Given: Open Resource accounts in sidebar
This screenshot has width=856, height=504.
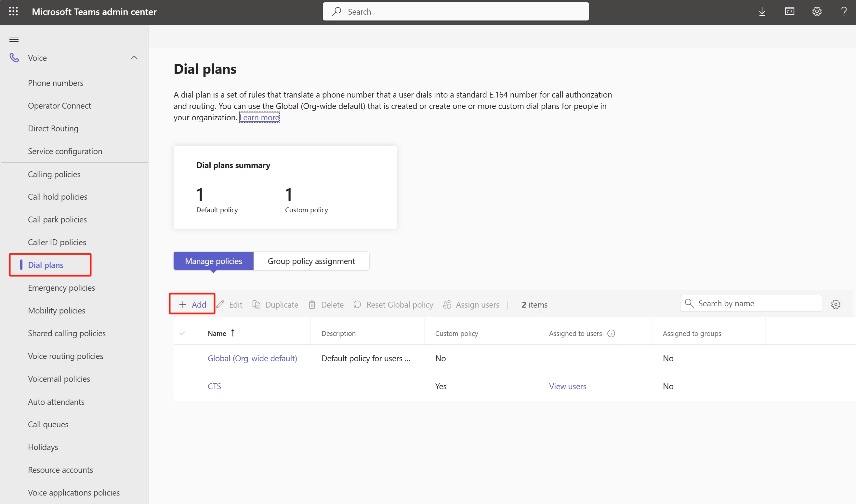Looking at the screenshot, I should pyautogui.click(x=60, y=470).
